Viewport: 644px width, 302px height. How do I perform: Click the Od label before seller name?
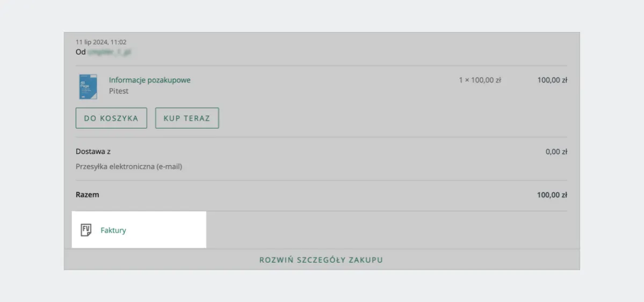(x=81, y=52)
